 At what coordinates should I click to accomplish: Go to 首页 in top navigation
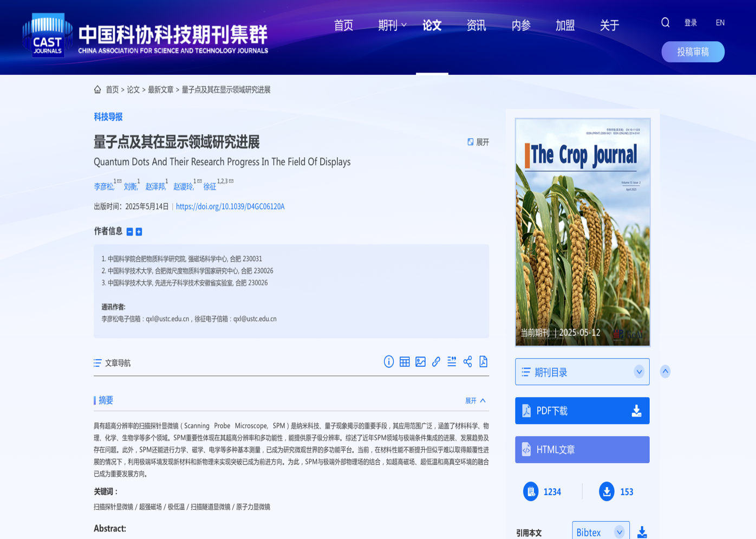coord(343,25)
